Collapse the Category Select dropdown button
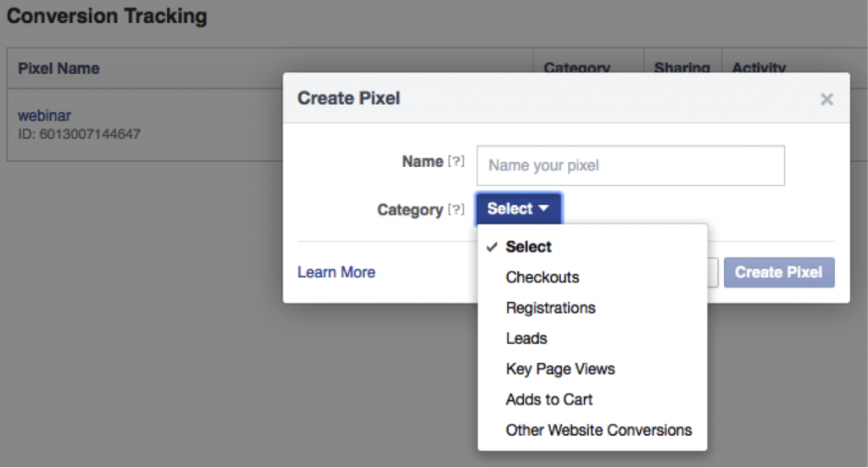 (x=518, y=209)
